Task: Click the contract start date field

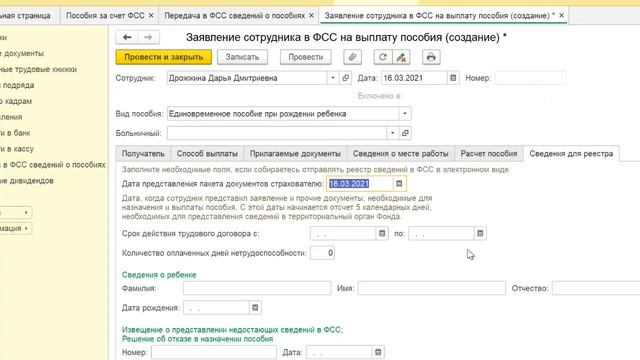Action: click(343, 233)
